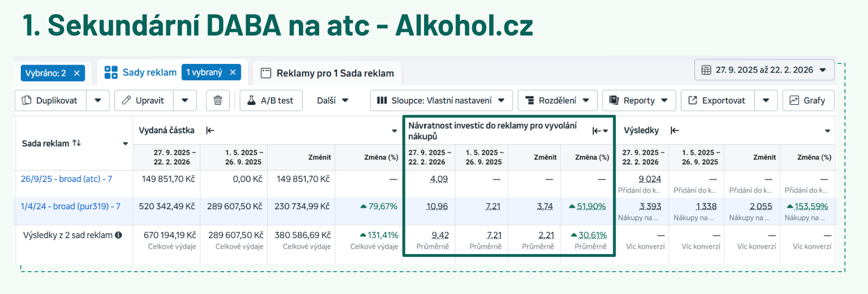
Task: Open the date range picker
Action: pos(764,70)
